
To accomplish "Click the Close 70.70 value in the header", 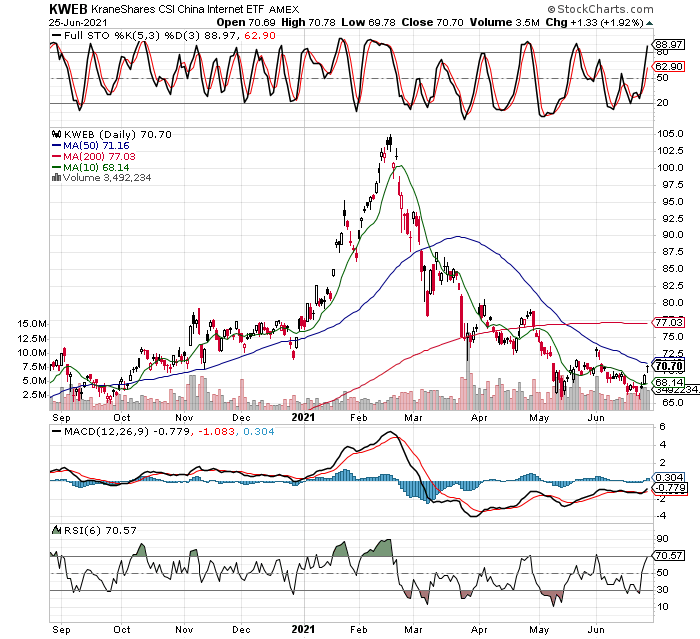I will coord(432,22).
